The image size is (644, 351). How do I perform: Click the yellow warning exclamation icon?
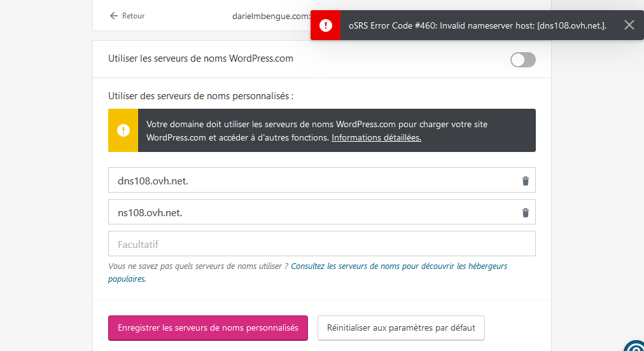point(123,130)
